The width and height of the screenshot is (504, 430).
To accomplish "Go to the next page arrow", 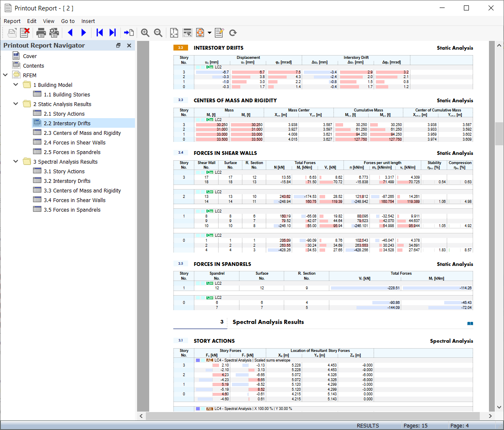I will point(84,33).
